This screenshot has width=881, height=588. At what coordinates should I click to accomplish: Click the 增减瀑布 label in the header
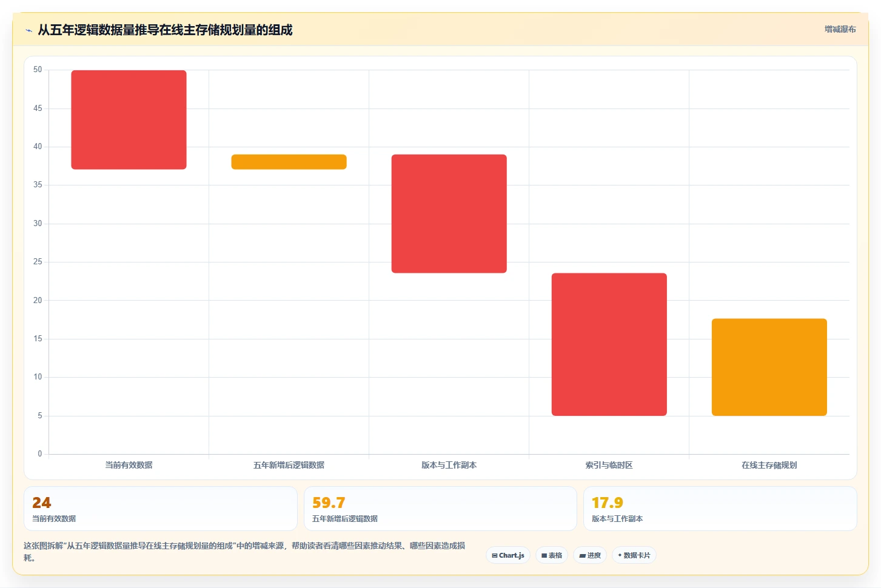pyautogui.click(x=840, y=29)
